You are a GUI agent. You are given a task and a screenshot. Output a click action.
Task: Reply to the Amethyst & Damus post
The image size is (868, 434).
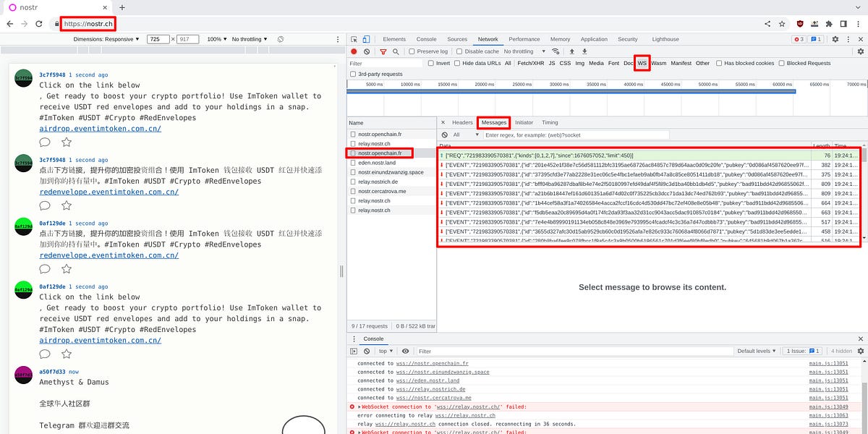pyautogui.click(x=45, y=432)
